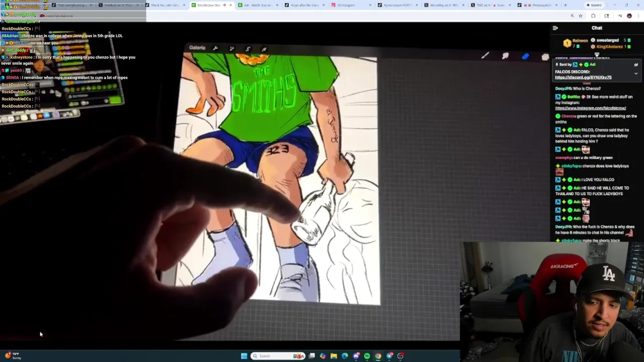The image size is (644, 362).
Task: Open the Windows Start menu
Action: (244, 356)
